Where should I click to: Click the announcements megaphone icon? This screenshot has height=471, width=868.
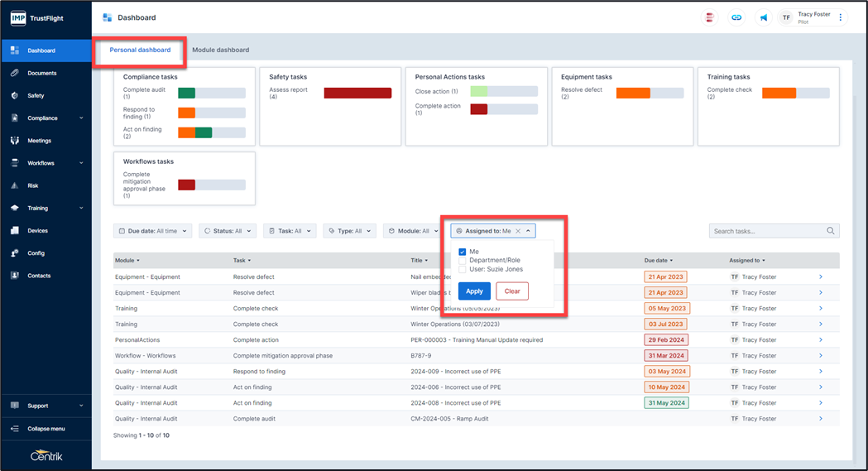pos(764,17)
